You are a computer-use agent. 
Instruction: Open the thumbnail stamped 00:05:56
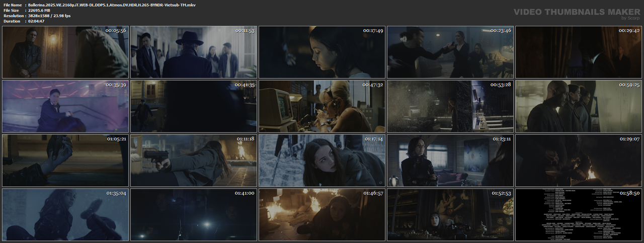[x=65, y=52]
